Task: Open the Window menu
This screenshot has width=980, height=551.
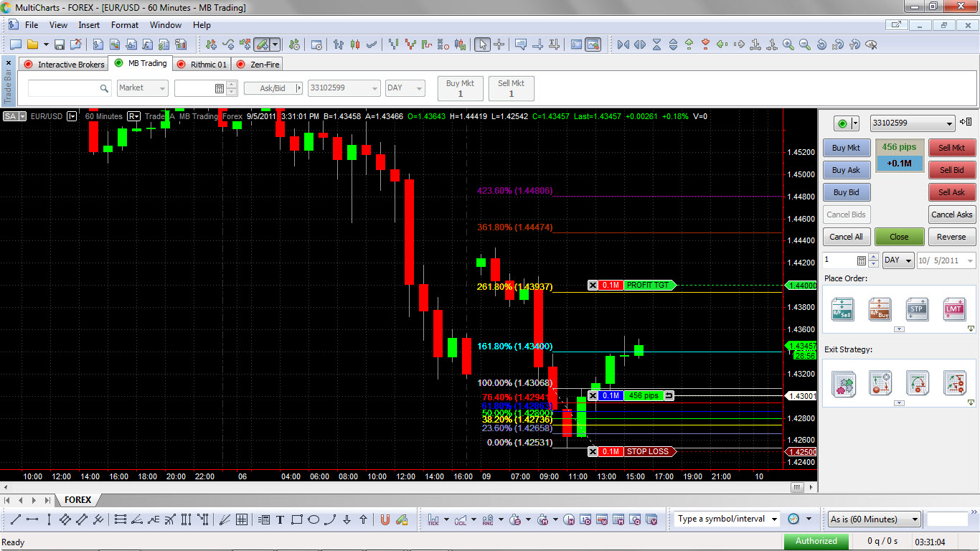Action: point(166,25)
